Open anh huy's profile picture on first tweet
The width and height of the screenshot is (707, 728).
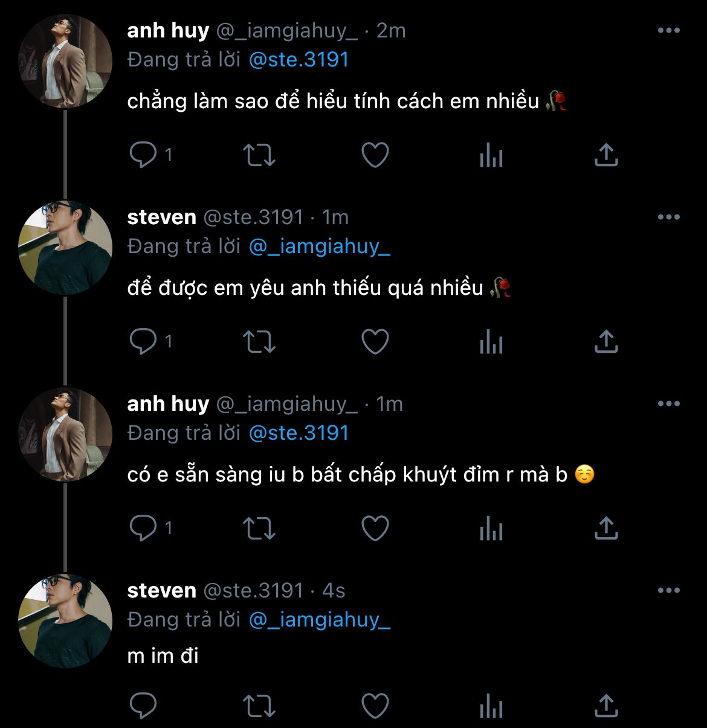tap(65, 62)
